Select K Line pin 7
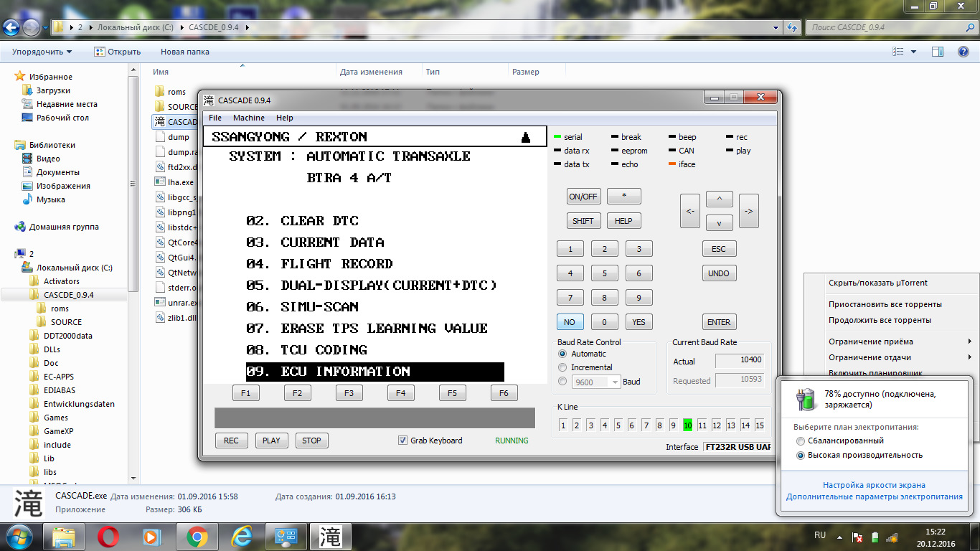This screenshot has height=551, width=980. tap(646, 425)
